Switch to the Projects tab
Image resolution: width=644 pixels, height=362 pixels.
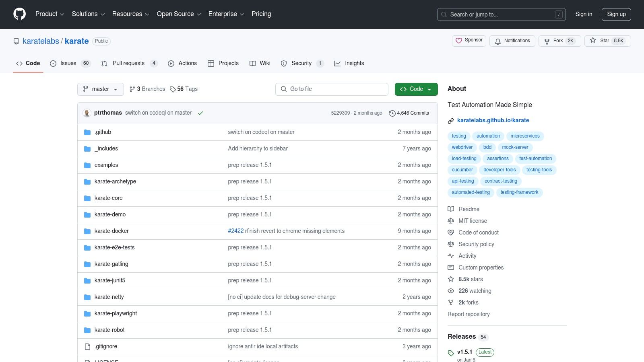point(223,64)
